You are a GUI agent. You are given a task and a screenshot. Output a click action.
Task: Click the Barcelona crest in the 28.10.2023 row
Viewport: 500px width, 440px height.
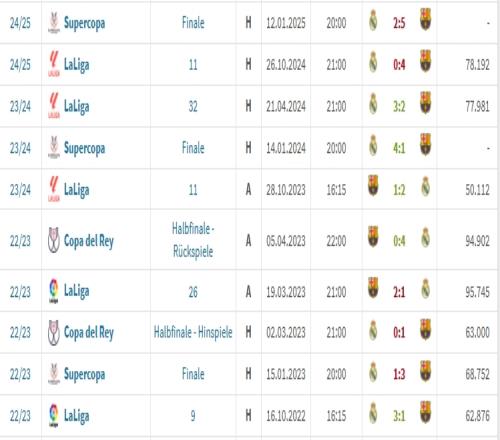373,185
